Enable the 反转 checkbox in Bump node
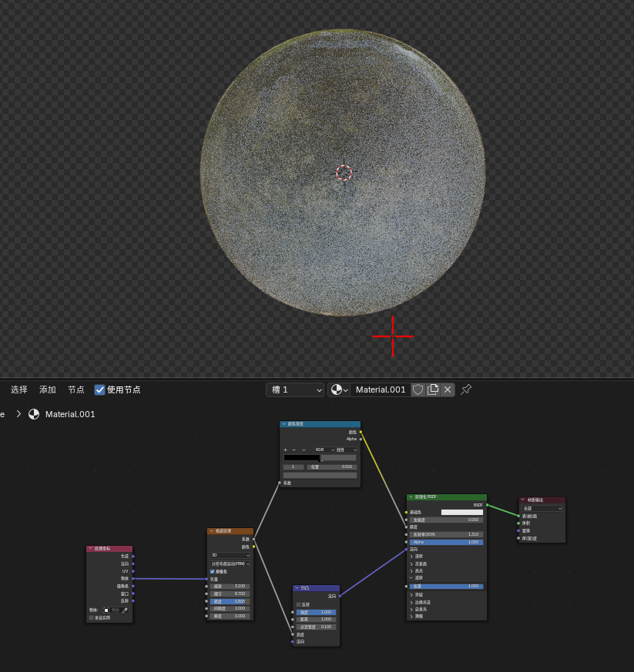The width and height of the screenshot is (634, 672). pyautogui.click(x=299, y=605)
